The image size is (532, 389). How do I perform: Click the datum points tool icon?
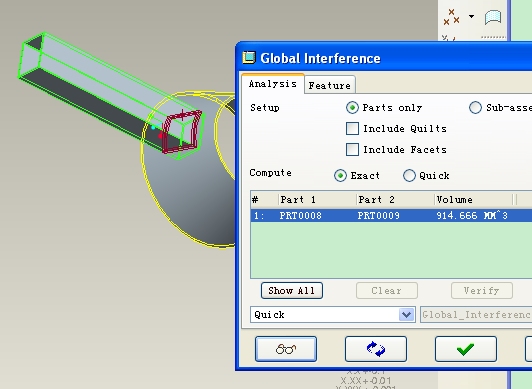451,17
